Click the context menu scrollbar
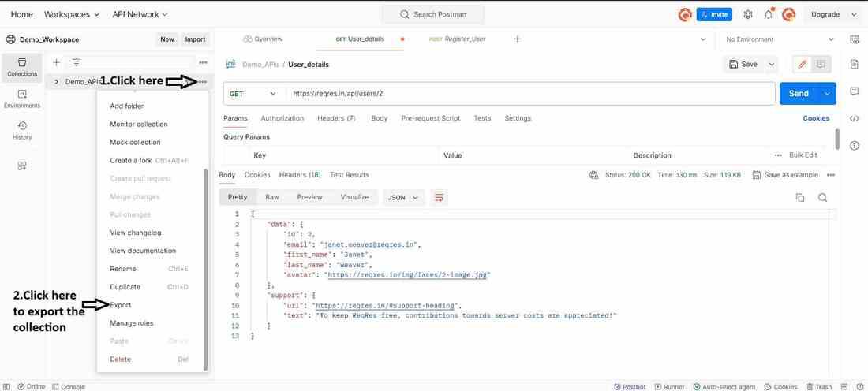 click(206, 268)
